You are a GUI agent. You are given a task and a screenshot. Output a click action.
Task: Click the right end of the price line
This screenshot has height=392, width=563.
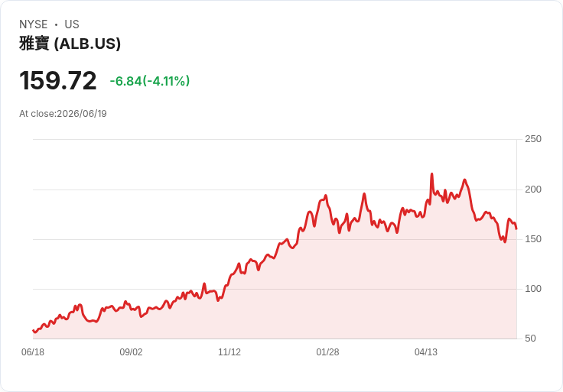point(516,228)
